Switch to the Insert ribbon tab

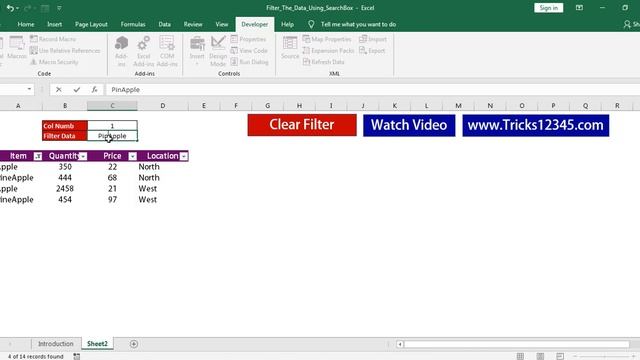[54, 24]
